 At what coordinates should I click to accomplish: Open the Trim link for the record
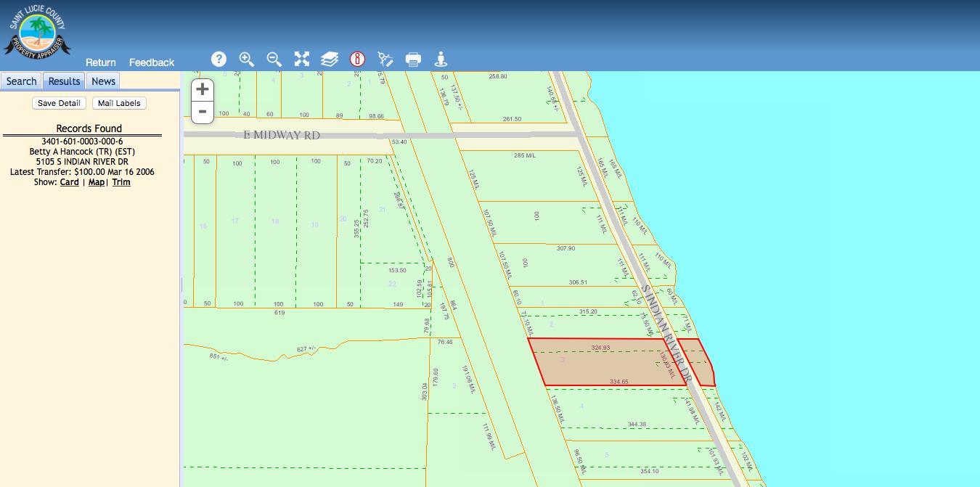pyautogui.click(x=121, y=182)
